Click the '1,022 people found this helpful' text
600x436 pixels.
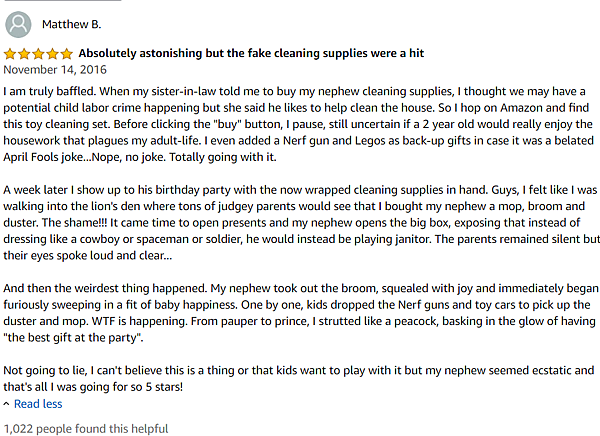coord(86,429)
